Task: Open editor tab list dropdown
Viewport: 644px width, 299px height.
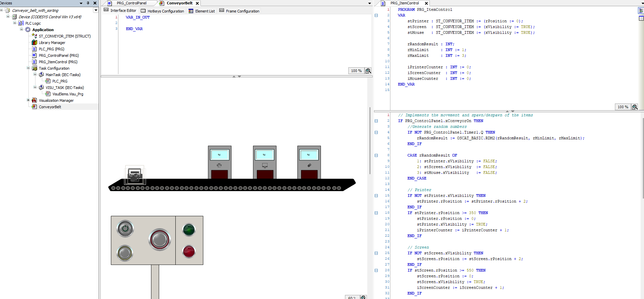Action: pyautogui.click(x=369, y=3)
